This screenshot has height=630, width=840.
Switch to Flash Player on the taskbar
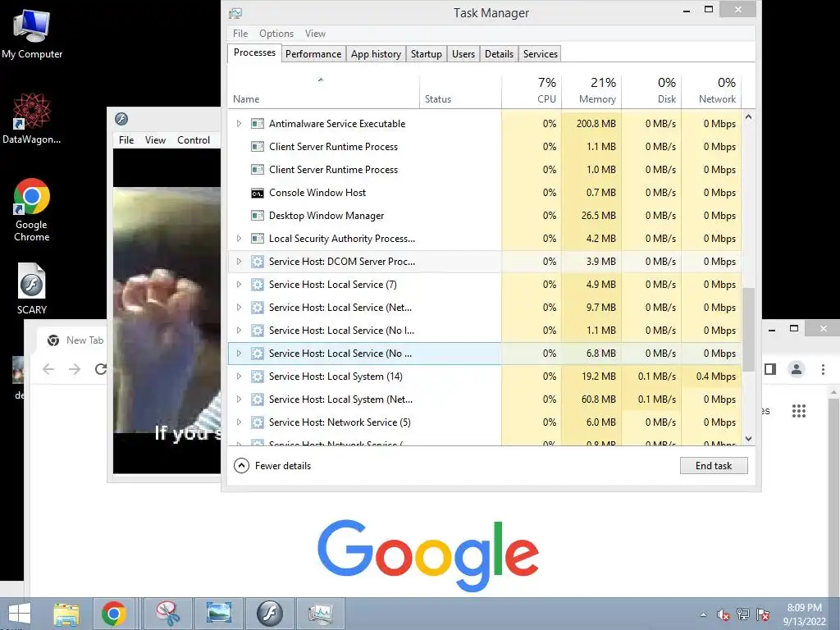(x=269, y=614)
